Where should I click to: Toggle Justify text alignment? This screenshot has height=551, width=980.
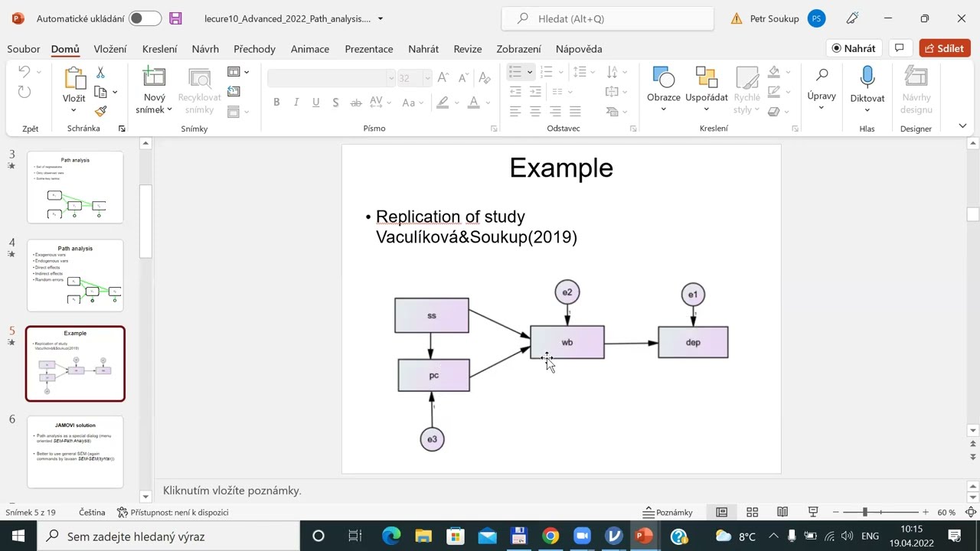(x=575, y=111)
